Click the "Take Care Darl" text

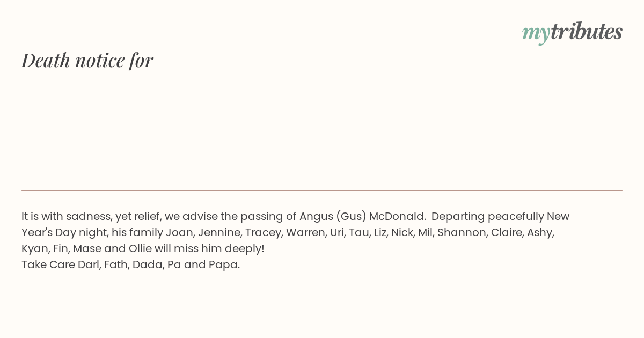pos(61,265)
